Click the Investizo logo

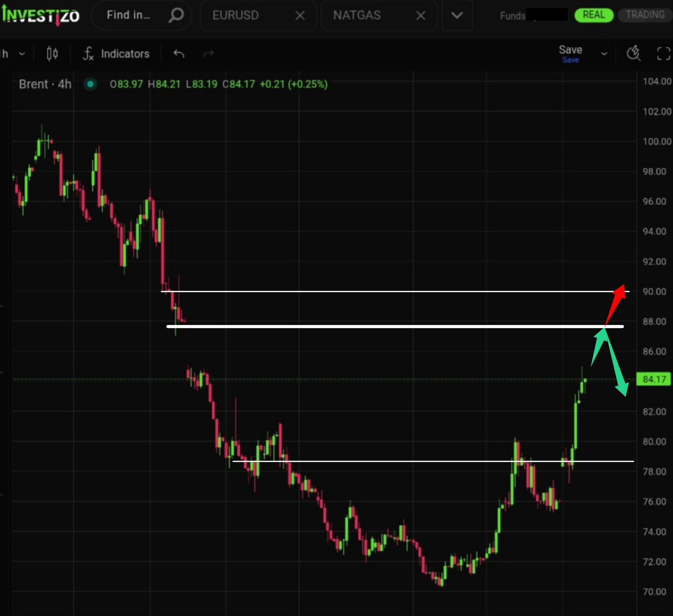(40, 15)
